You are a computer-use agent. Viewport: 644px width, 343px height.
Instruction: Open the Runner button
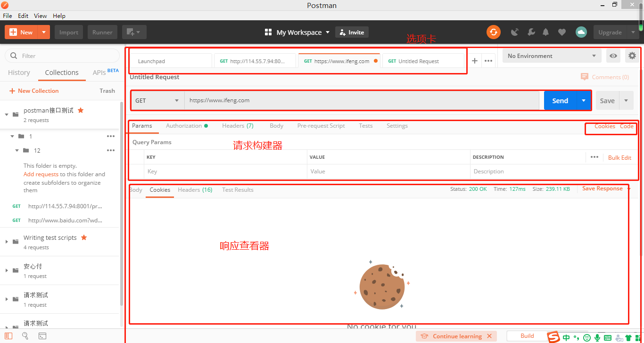[x=102, y=32]
